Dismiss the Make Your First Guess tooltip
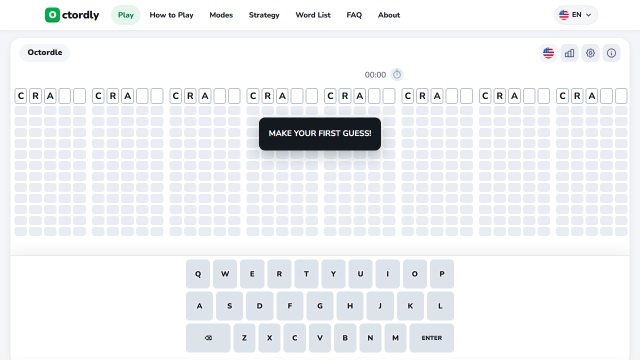The width and height of the screenshot is (640, 360). [320, 133]
